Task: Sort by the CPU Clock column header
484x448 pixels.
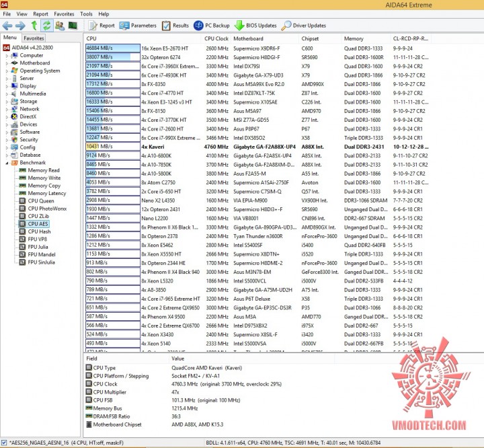Action: (x=216, y=38)
